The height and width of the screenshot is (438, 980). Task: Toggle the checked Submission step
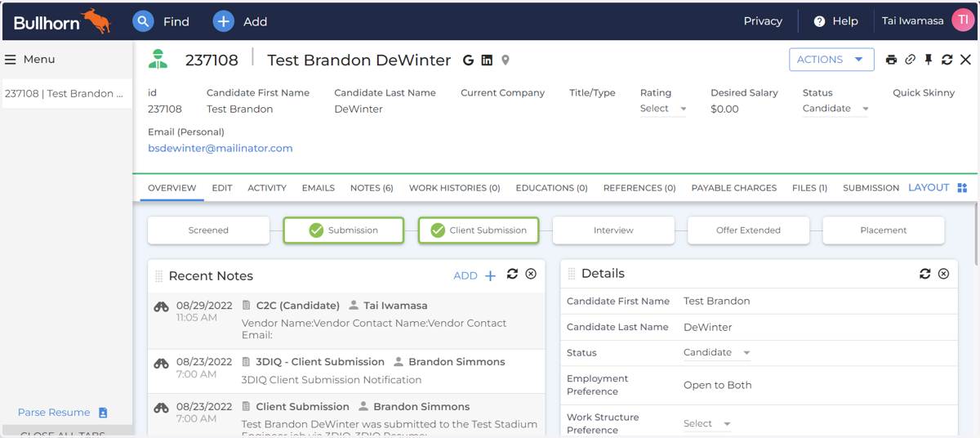pos(344,230)
